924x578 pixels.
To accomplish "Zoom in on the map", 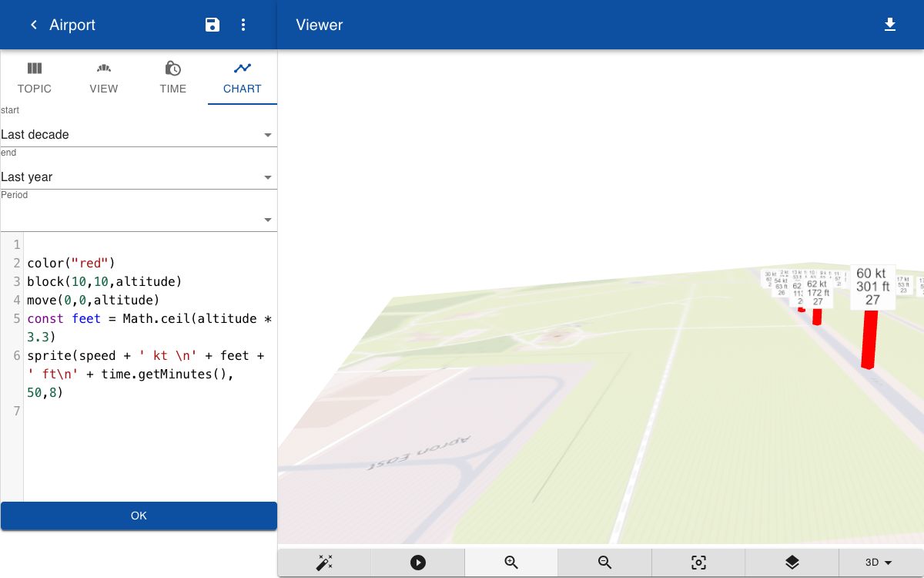I will (x=511, y=563).
